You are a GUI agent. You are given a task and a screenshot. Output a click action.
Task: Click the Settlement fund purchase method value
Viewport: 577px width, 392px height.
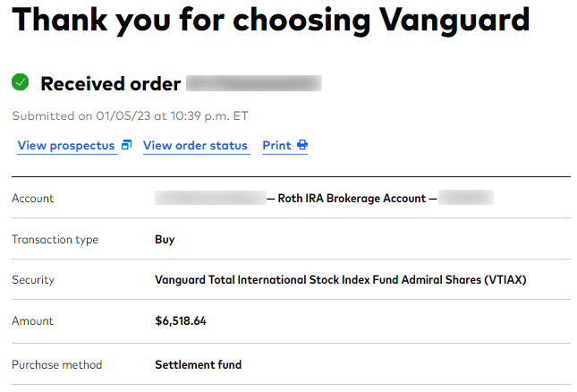(x=199, y=365)
